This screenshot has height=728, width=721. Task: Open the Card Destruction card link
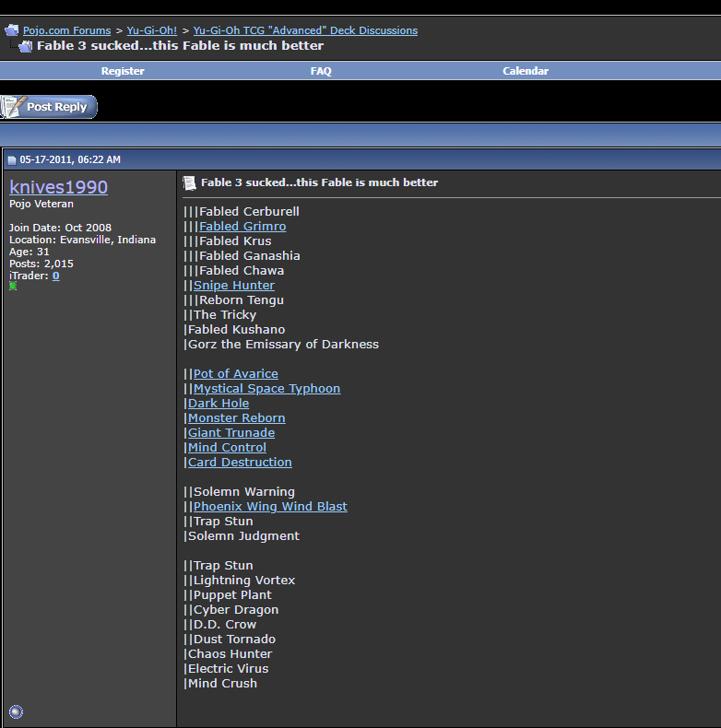pyautogui.click(x=240, y=463)
